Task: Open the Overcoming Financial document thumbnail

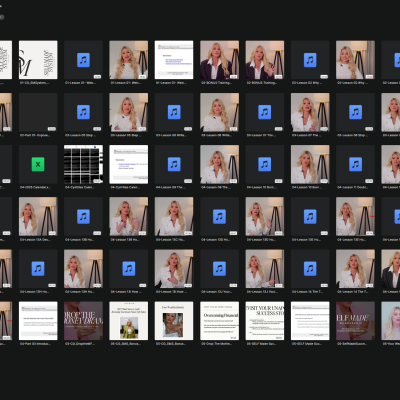Action: pos(219,321)
